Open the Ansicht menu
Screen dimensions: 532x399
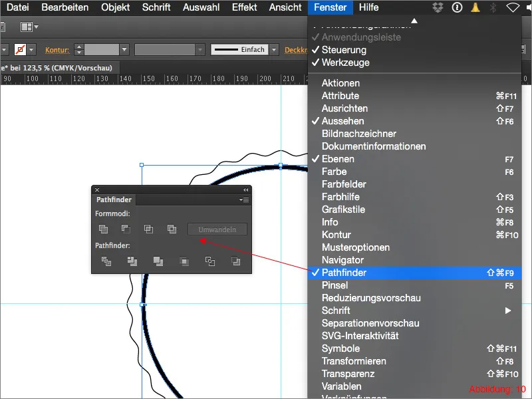285,7
